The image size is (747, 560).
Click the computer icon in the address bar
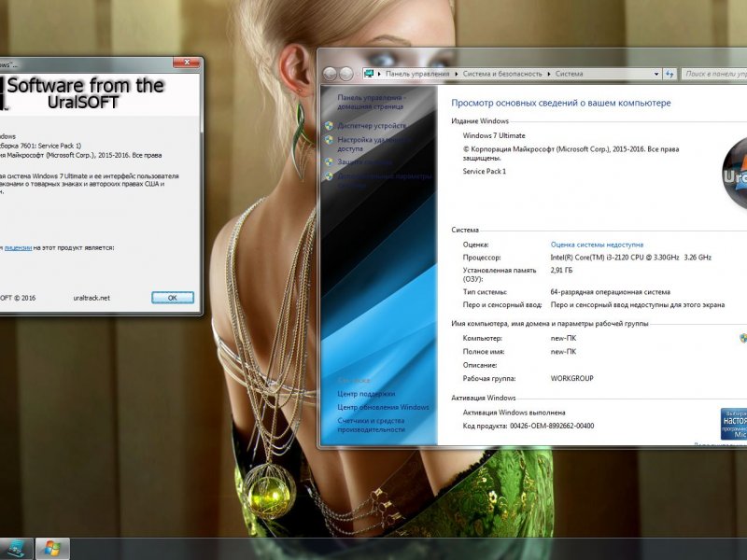pyautogui.click(x=368, y=74)
